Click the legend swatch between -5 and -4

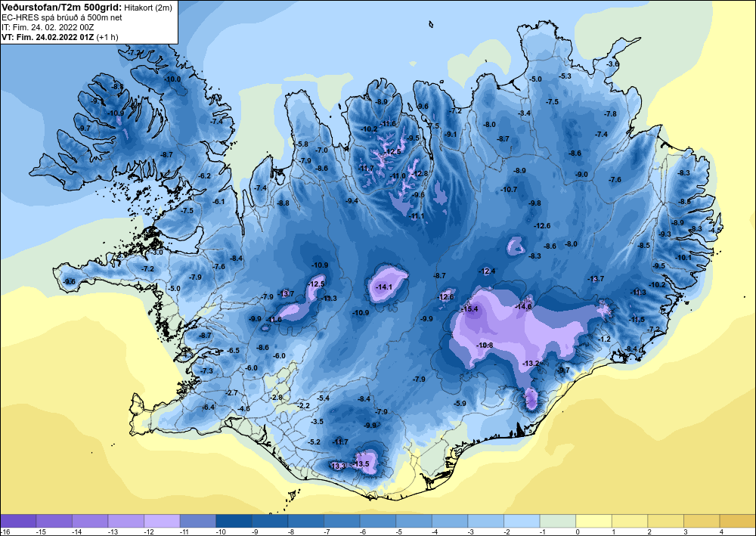[x=414, y=521]
